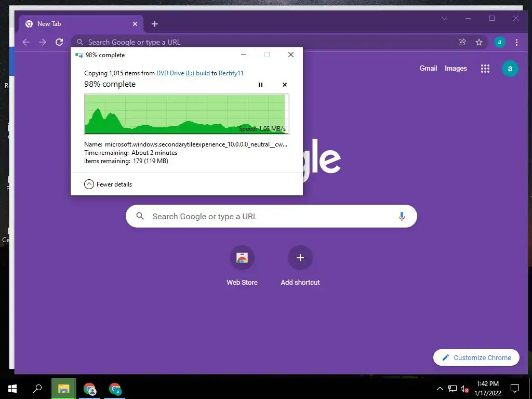Click the Items remaining 179 text
This screenshot has height=399, width=532.
tap(126, 161)
